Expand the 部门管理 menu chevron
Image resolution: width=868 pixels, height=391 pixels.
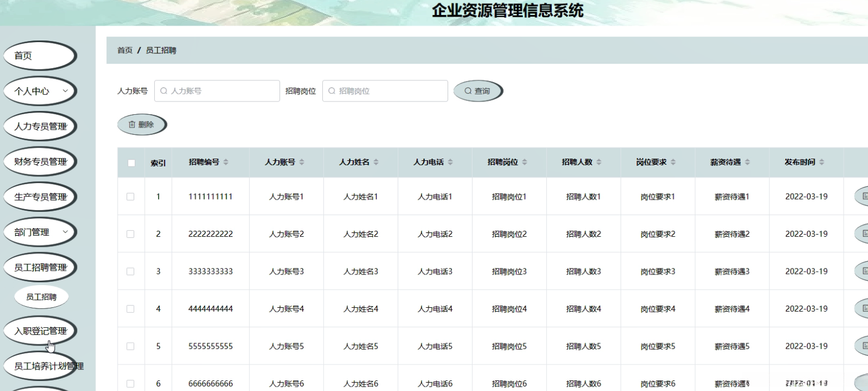pyautogui.click(x=65, y=232)
